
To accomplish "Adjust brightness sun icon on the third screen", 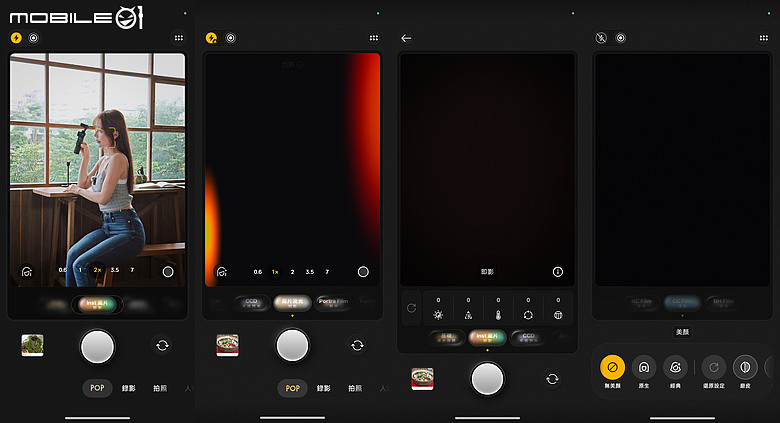I will click(x=438, y=315).
